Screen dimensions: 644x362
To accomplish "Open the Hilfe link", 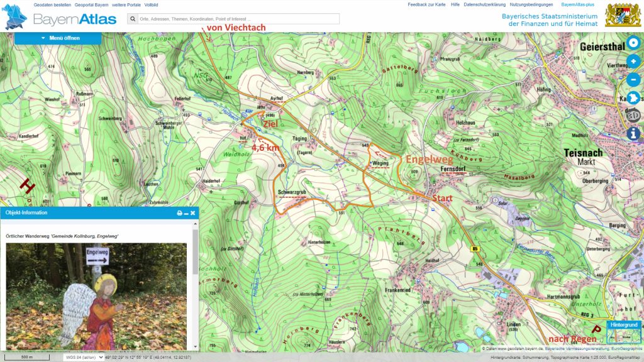I will pyautogui.click(x=455, y=4).
